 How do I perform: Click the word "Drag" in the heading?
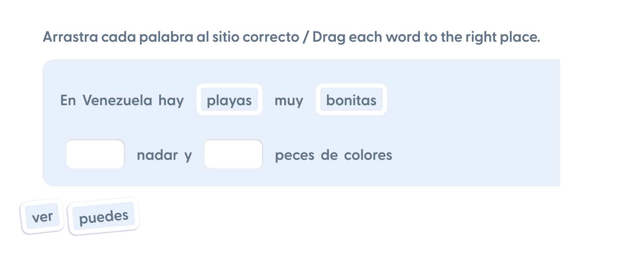329,37
